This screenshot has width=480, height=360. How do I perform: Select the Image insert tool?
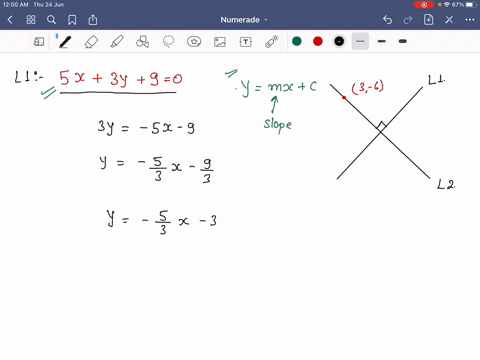coord(220,42)
